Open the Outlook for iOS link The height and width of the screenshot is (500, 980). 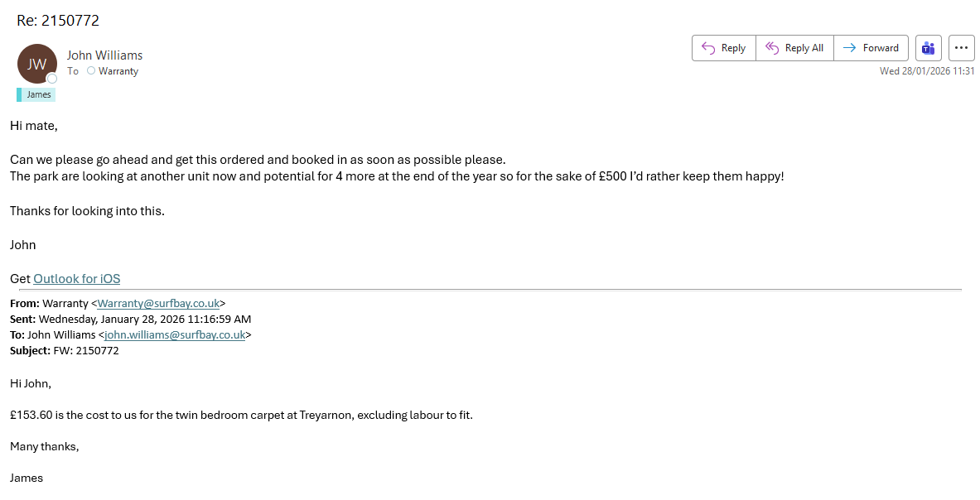(x=76, y=279)
